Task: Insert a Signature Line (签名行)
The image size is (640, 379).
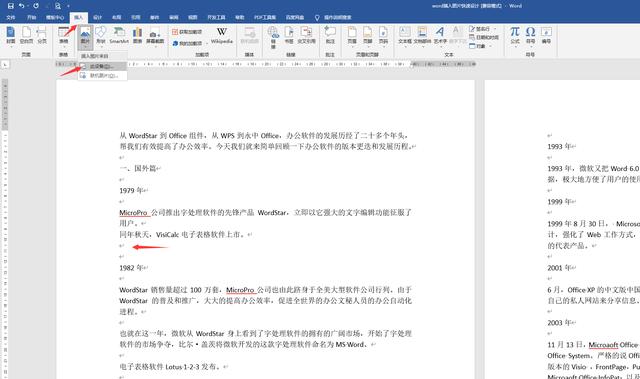Action: click(x=481, y=29)
